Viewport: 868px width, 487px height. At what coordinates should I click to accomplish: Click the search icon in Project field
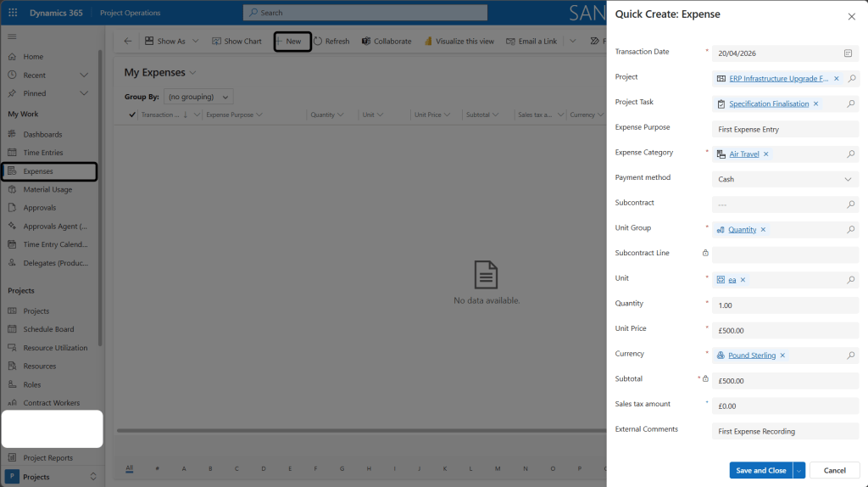click(x=852, y=79)
